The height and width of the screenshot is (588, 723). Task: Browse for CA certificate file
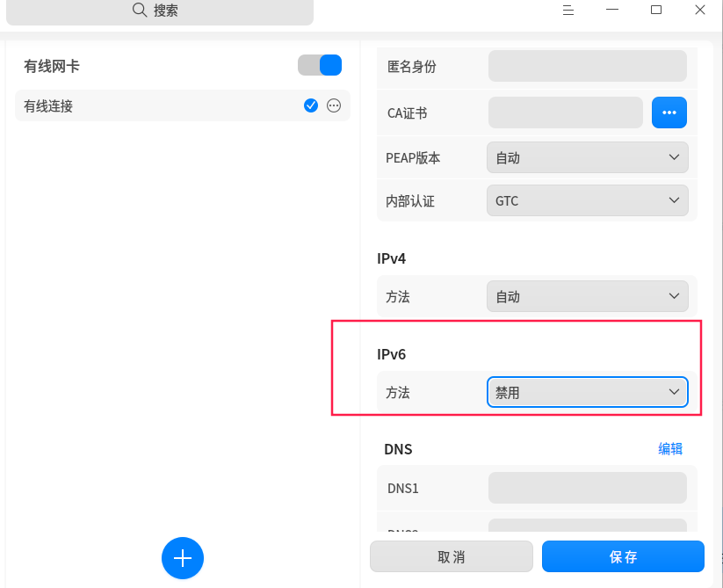pos(669,113)
